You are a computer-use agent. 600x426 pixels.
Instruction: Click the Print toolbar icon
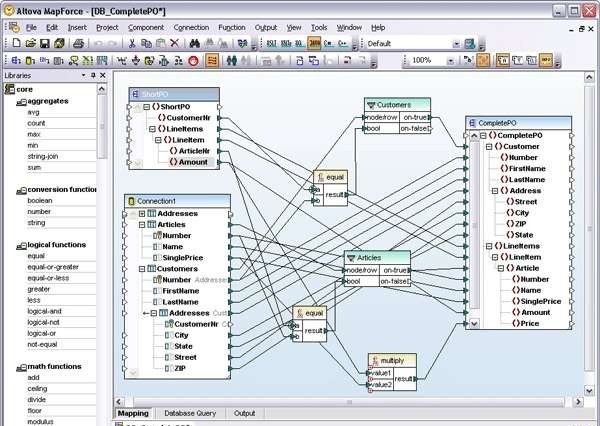78,43
